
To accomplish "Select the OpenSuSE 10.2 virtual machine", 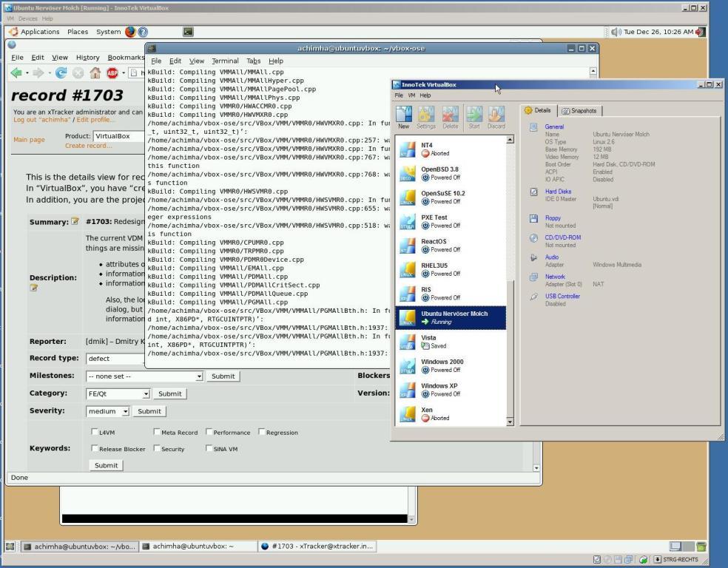I will click(451, 197).
